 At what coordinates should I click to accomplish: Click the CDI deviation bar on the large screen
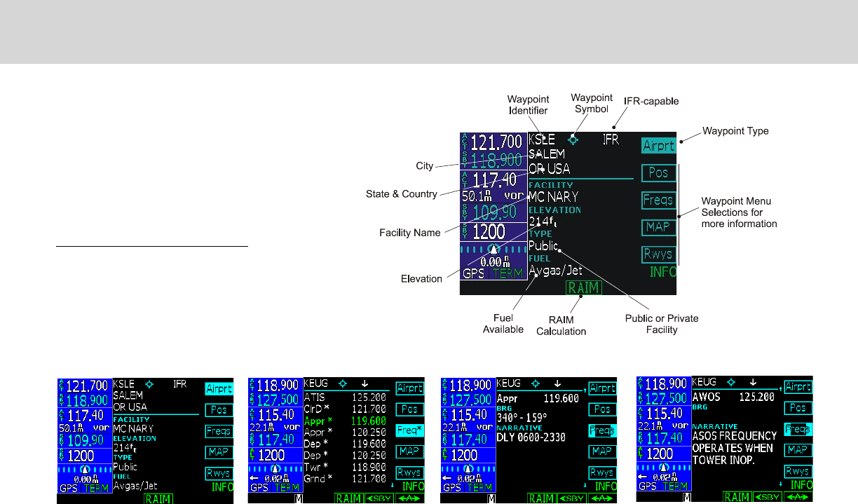click(x=493, y=249)
